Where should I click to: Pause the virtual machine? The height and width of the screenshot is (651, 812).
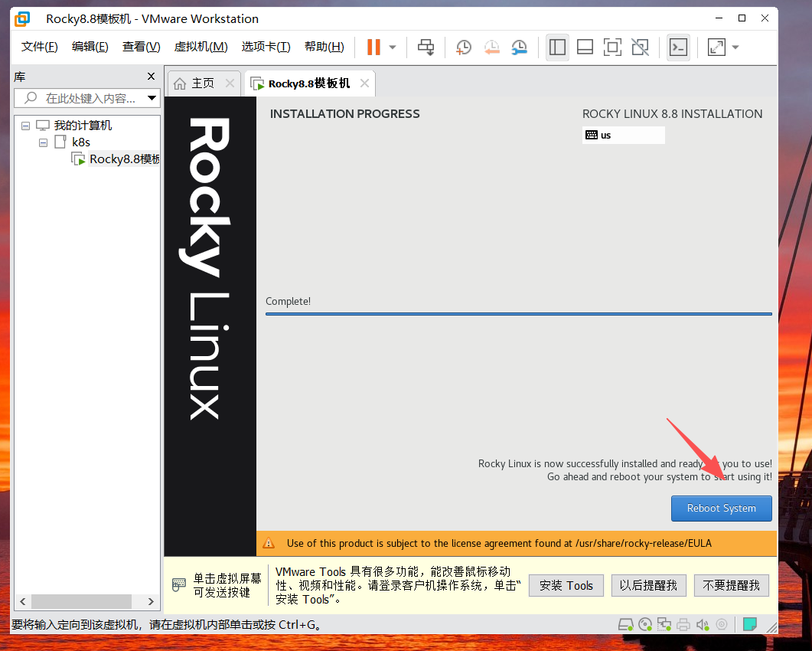[x=373, y=47]
